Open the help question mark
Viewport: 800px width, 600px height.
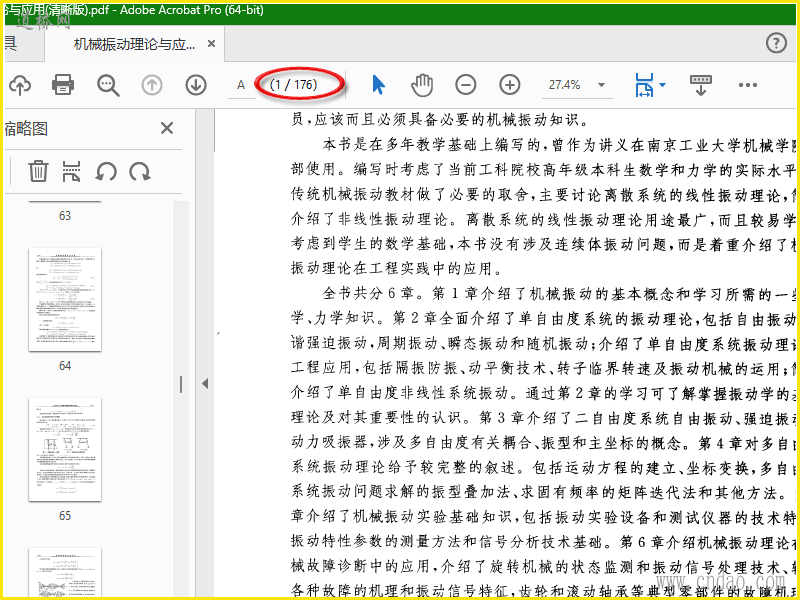pos(776,43)
